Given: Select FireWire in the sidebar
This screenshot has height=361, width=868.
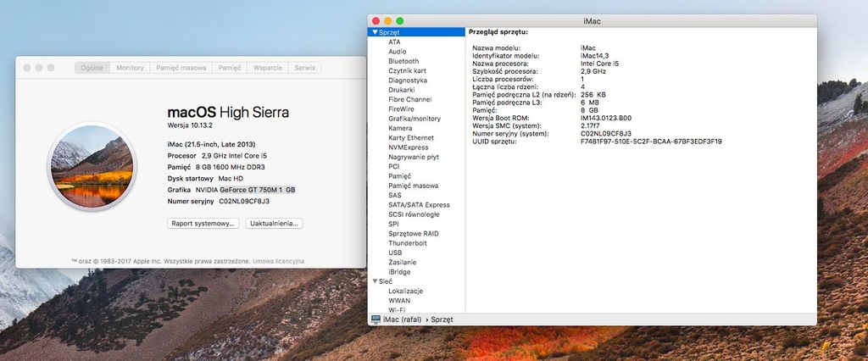Looking at the screenshot, I should click(x=401, y=109).
